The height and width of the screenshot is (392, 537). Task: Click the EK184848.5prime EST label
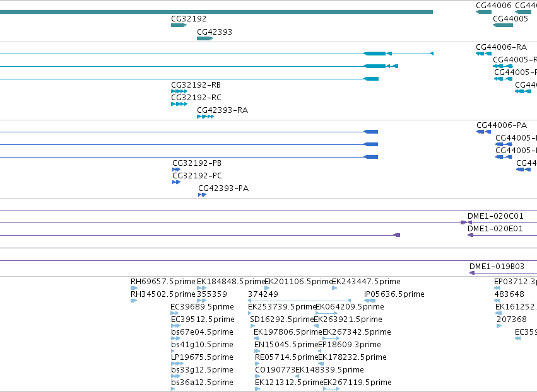point(231,282)
